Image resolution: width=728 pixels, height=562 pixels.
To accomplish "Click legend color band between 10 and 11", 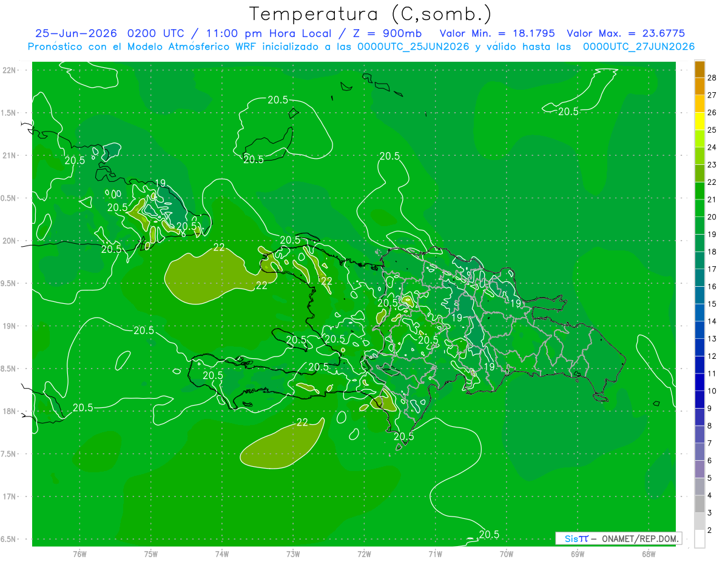I will pos(699,383).
